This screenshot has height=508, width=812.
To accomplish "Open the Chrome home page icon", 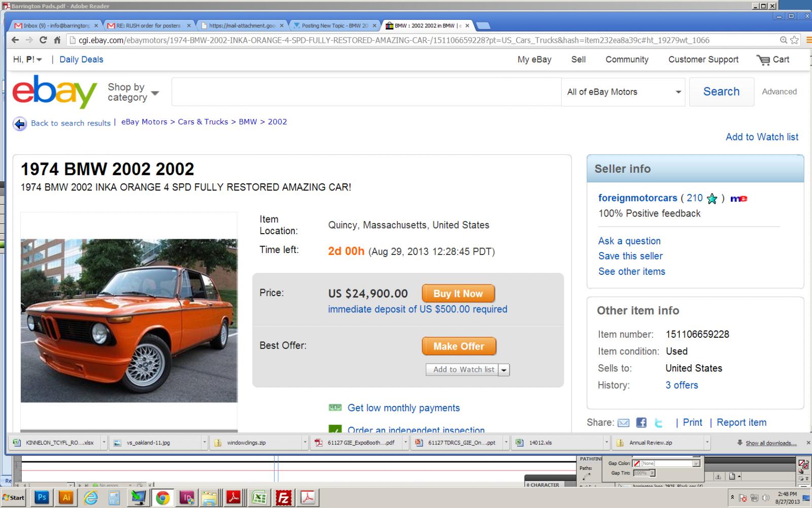I will point(57,40).
